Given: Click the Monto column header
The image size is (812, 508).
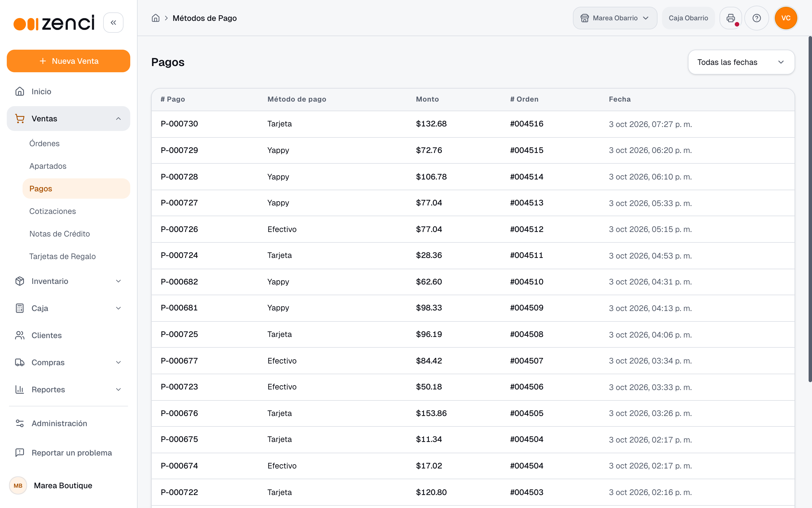Looking at the screenshot, I should click(x=427, y=99).
